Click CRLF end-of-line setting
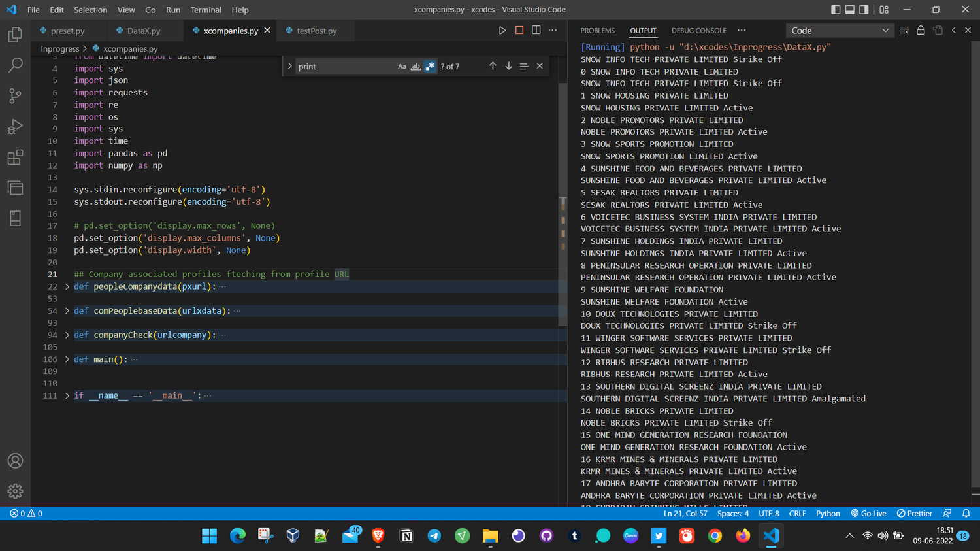 coord(797,514)
